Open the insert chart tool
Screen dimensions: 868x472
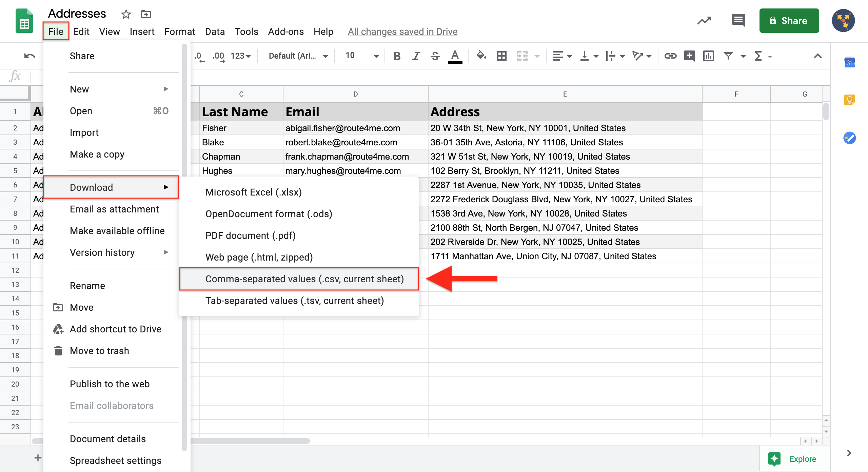point(709,56)
